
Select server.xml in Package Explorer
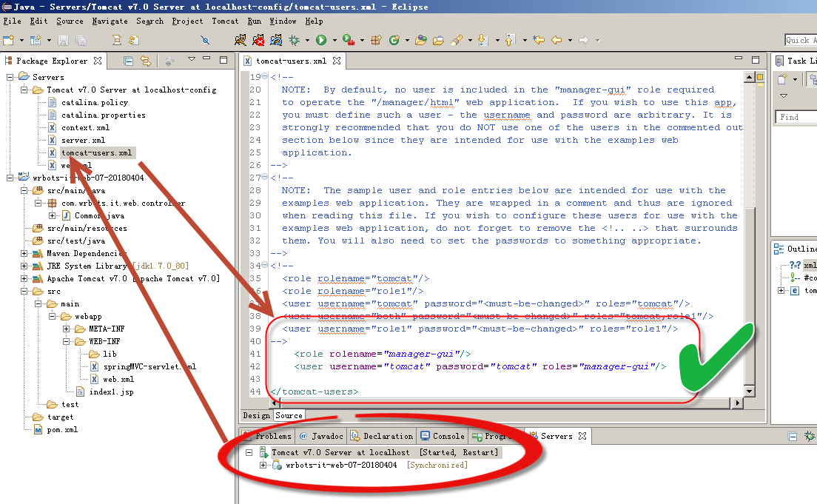83,140
